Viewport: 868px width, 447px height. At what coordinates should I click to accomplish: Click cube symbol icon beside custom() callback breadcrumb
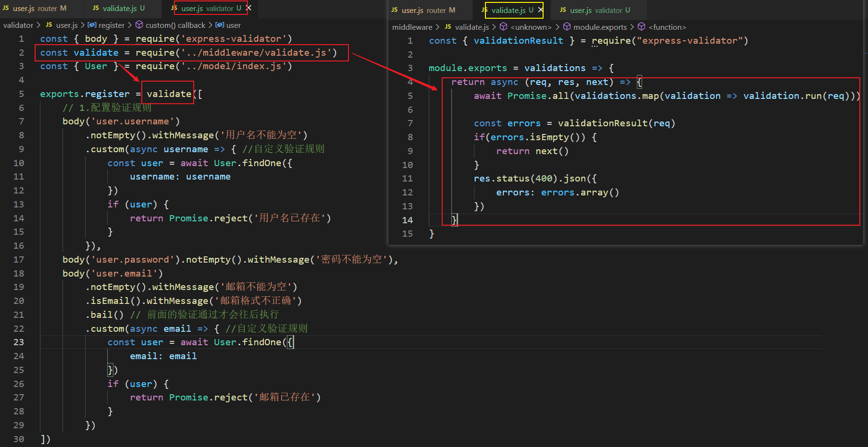[139, 25]
